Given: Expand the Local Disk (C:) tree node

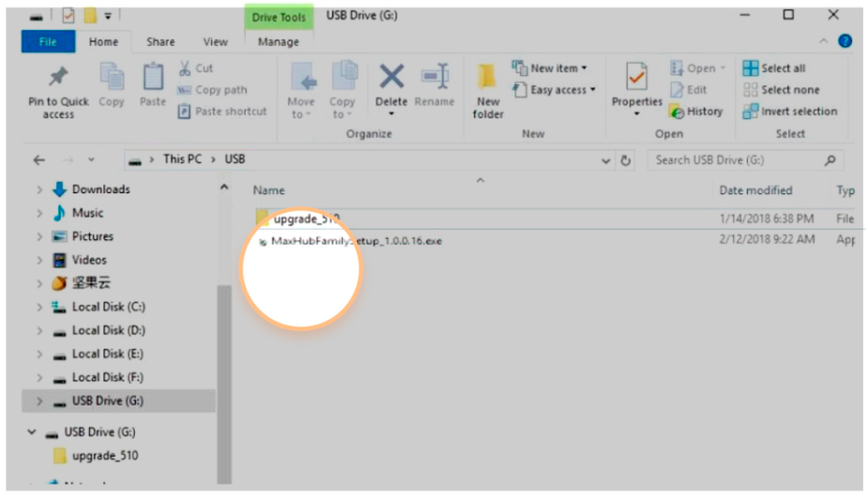Looking at the screenshot, I should pyautogui.click(x=39, y=307).
